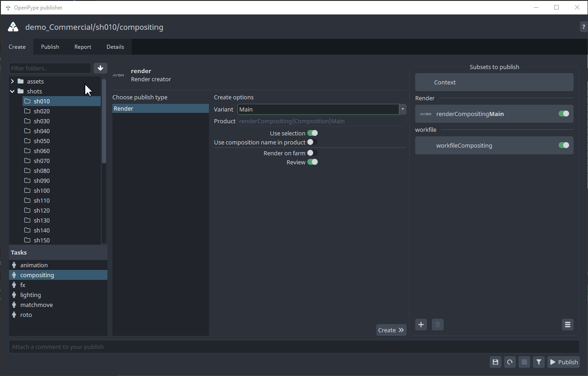Select Render publish type
Screen dimensions: 588x376
[161, 108]
